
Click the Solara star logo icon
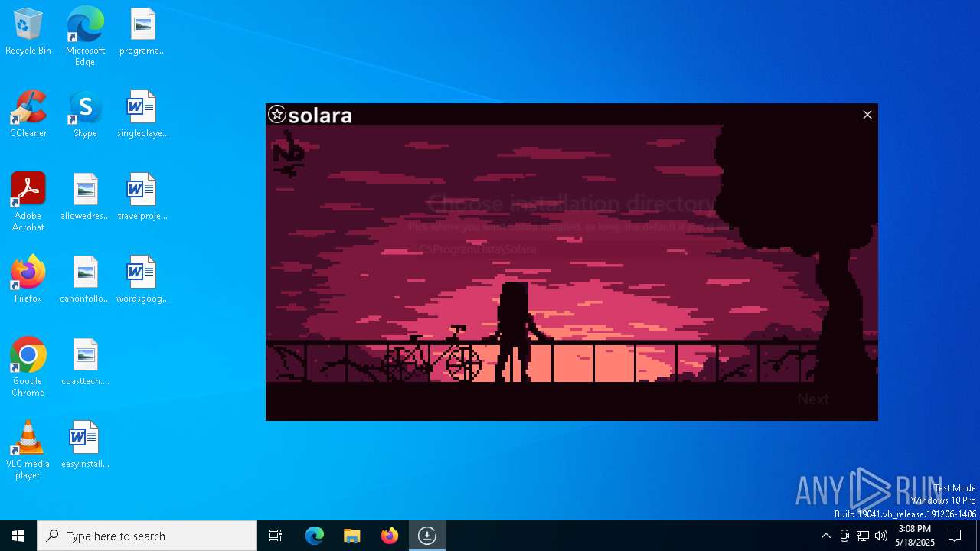click(x=277, y=115)
